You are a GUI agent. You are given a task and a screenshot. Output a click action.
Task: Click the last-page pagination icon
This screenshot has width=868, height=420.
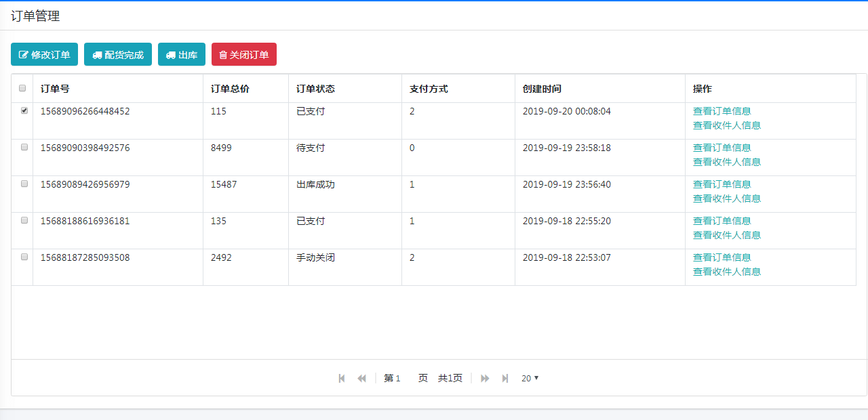(x=505, y=378)
